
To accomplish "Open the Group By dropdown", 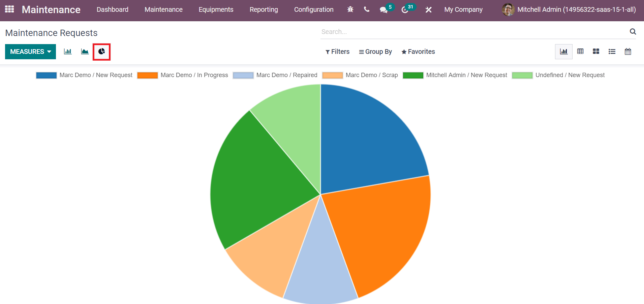I will [375, 52].
